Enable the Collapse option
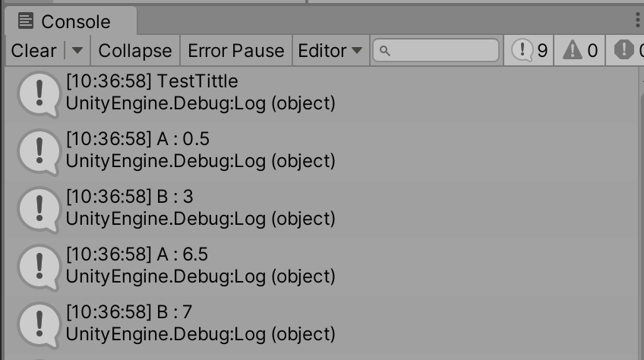Image resolution: width=644 pixels, height=360 pixels. 135,51
